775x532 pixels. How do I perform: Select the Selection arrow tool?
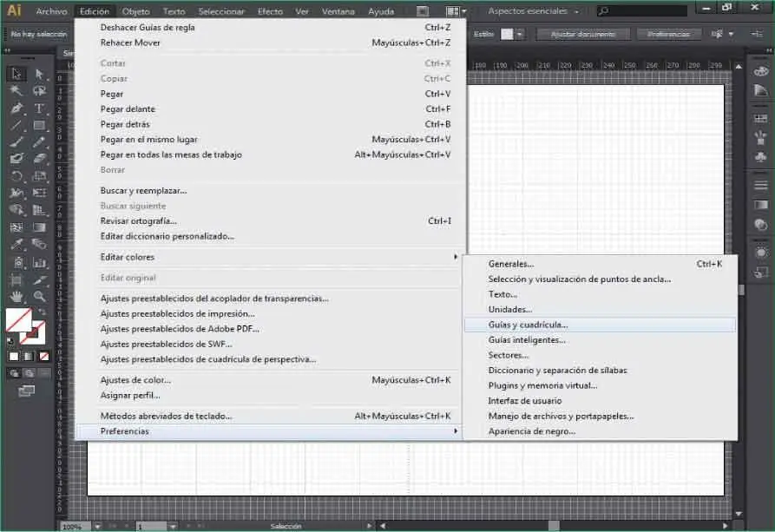pyautogui.click(x=16, y=74)
